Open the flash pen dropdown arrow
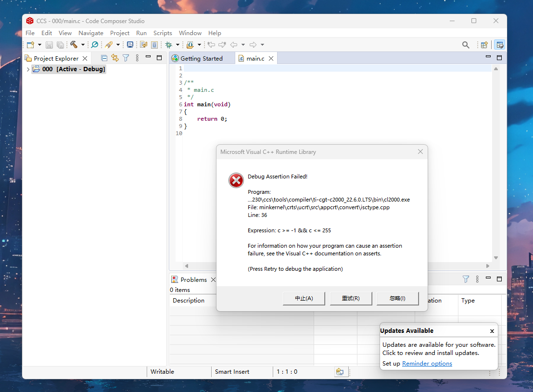The image size is (533, 392). (x=118, y=45)
